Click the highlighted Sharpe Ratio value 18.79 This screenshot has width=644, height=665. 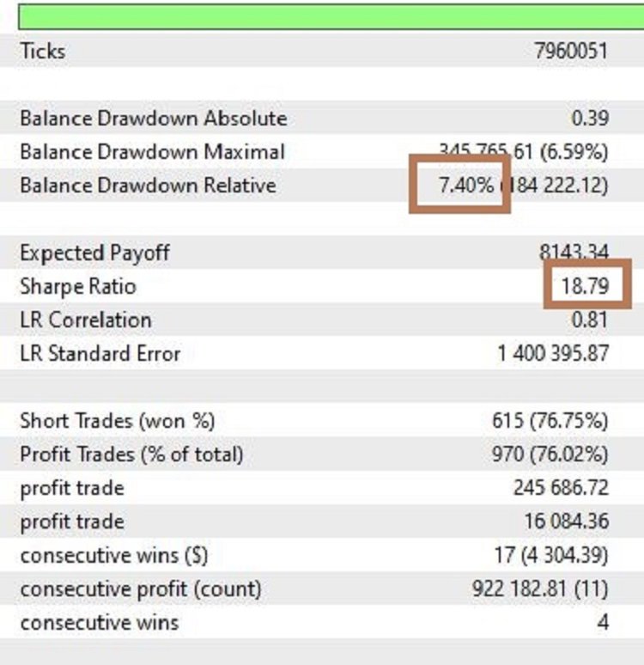coord(586,286)
